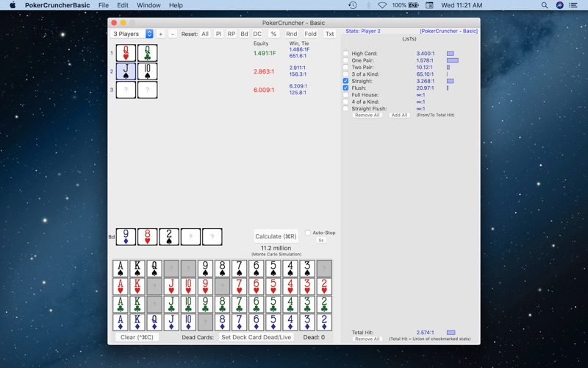Viewport: 588px width, 368px height.
Task: Enable the 3 of a Kind checkbox
Action: pyautogui.click(x=345, y=74)
